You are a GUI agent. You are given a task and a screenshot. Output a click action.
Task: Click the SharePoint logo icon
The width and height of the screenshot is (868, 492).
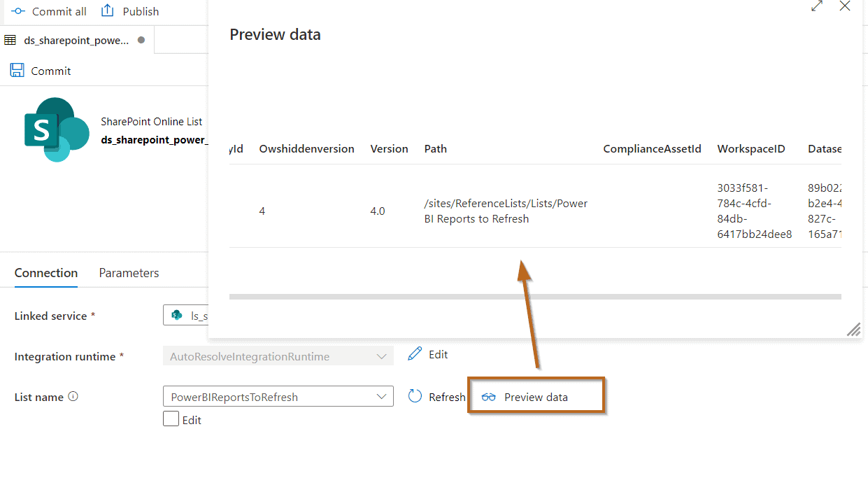pos(56,129)
